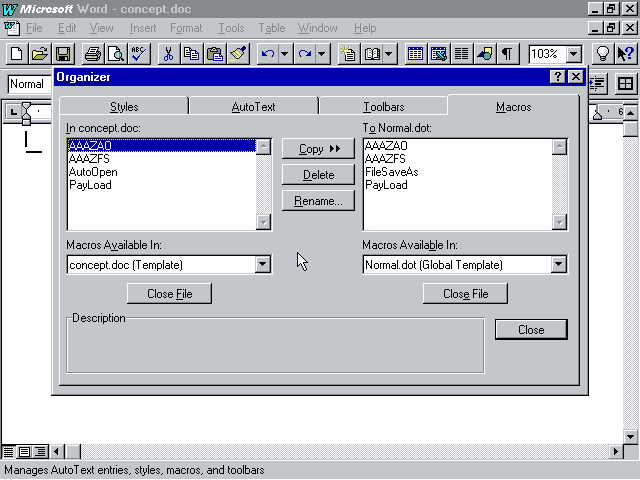Screen dimensions: 640x480
Task: Switch to Normal view button
Action: (x=8, y=451)
